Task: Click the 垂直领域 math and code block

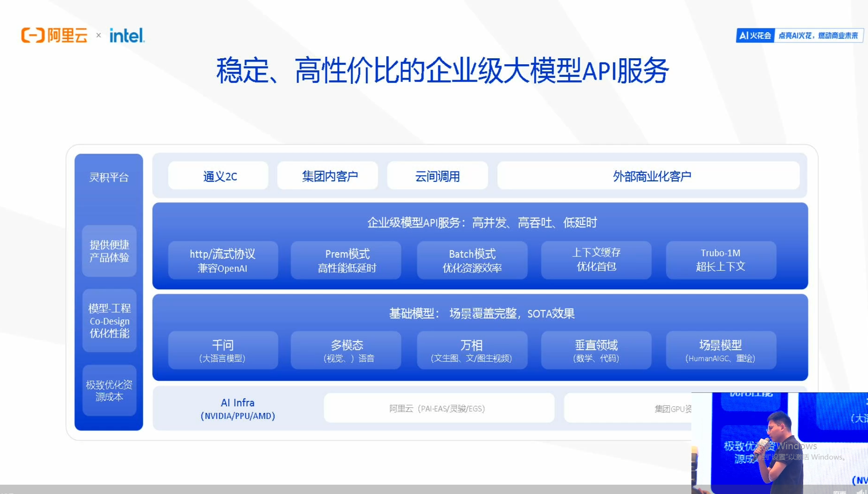Action: pos(596,350)
